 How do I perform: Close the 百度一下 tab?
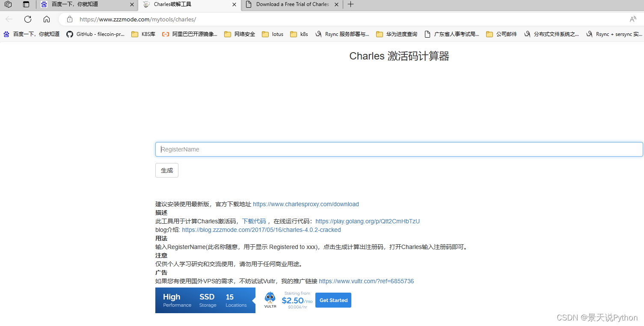(131, 4)
